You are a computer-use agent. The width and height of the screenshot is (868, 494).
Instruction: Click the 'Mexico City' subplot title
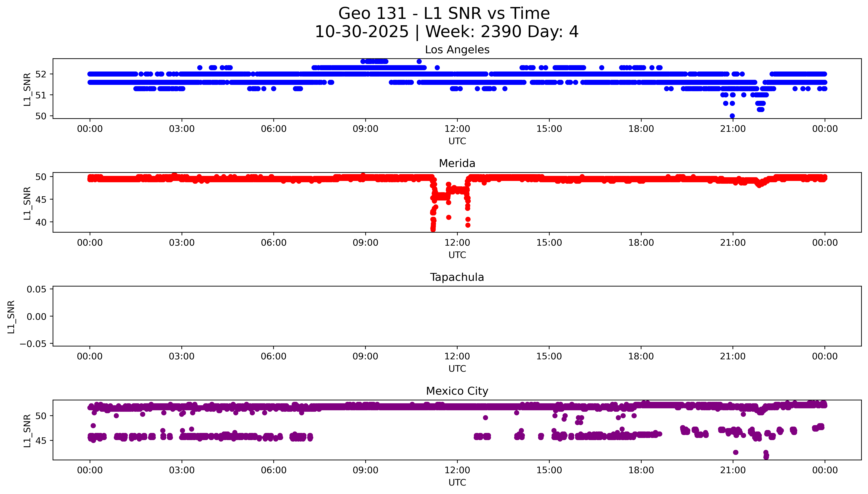coord(457,391)
